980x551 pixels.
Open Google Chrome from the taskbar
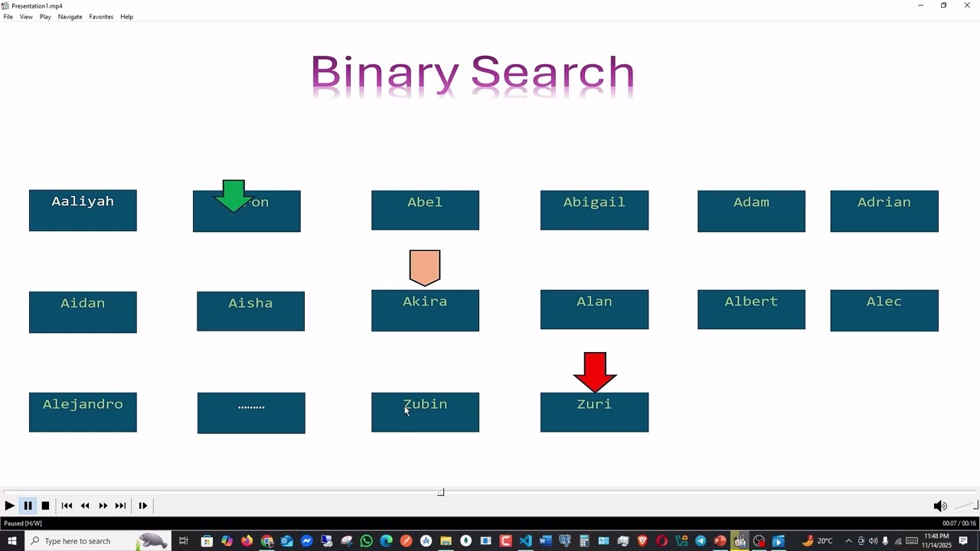point(266,541)
